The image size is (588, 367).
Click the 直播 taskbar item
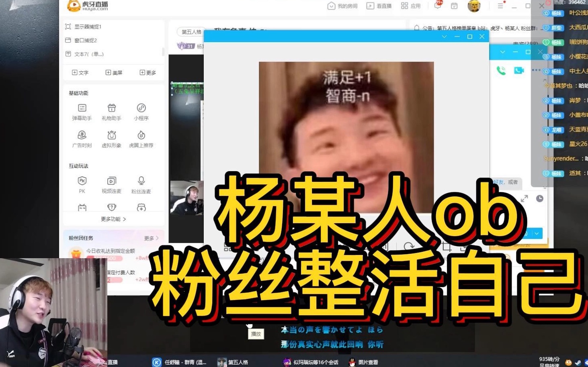coord(113,362)
